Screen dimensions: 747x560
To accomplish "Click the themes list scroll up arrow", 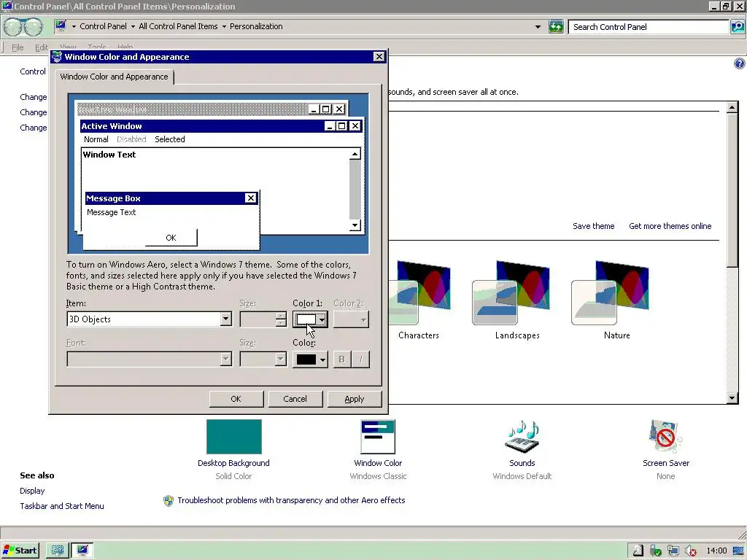I will 732,107.
